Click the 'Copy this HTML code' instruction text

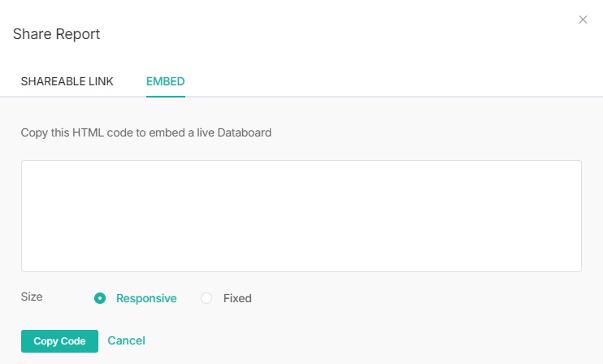(146, 132)
